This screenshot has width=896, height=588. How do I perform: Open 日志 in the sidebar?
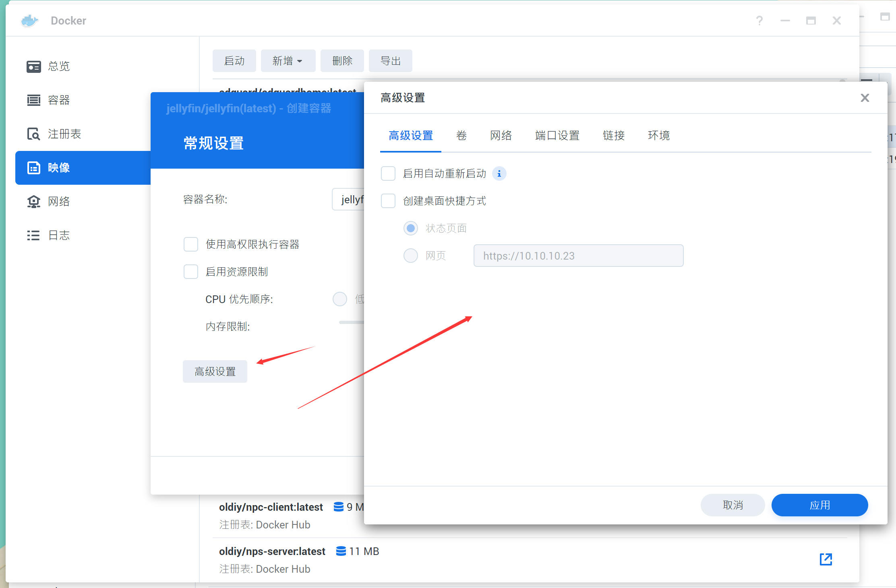coord(59,235)
